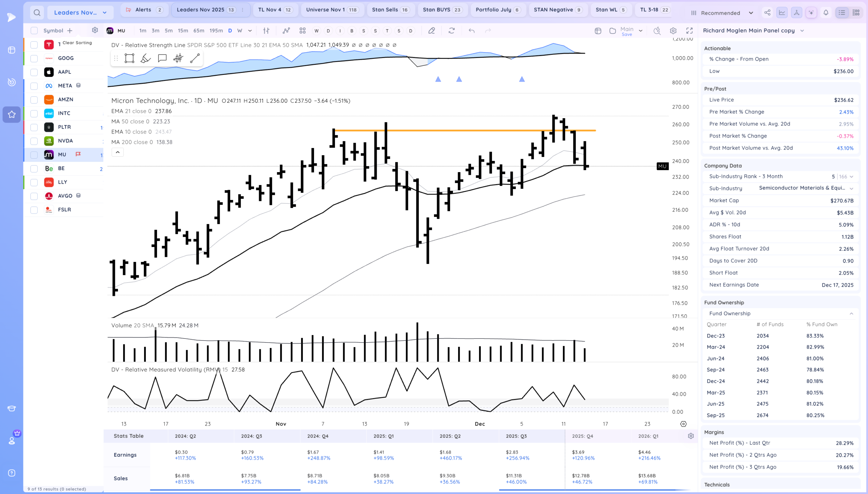Click the undo arrow icon
This screenshot has width=868, height=494.
coord(472,30)
